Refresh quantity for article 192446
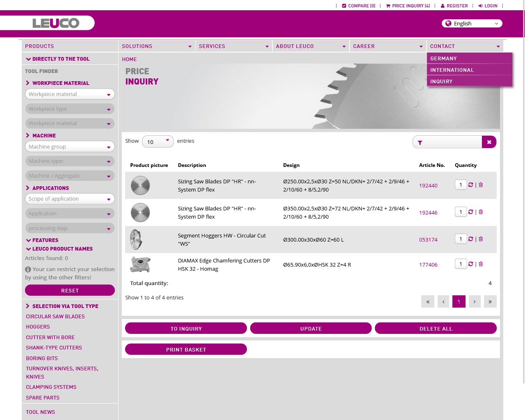Viewport: 525px width, 420px height. tap(470, 212)
